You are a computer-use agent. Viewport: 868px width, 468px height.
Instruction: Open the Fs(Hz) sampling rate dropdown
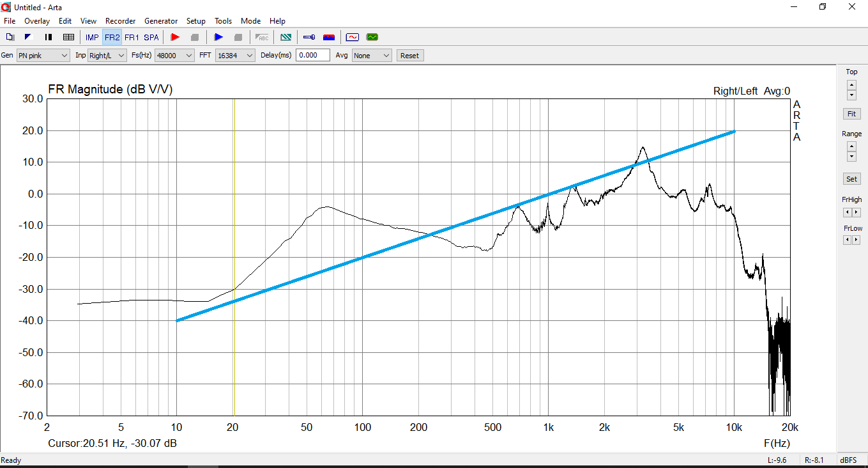click(x=174, y=56)
